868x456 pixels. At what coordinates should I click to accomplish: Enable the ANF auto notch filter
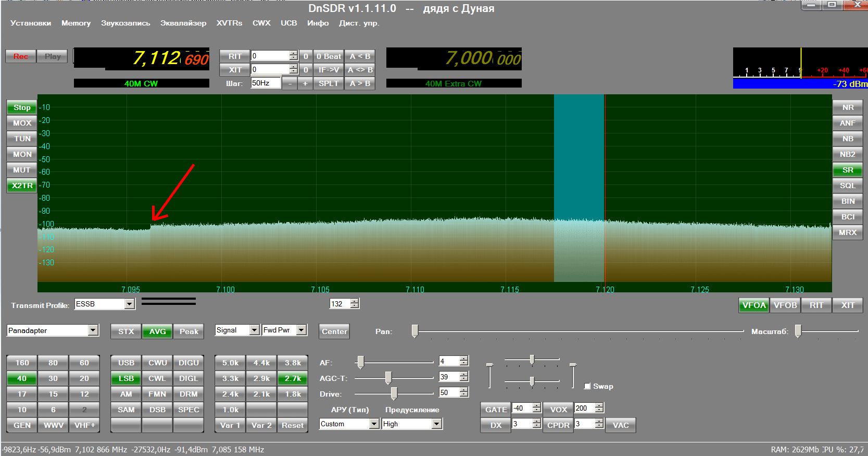pyautogui.click(x=848, y=123)
